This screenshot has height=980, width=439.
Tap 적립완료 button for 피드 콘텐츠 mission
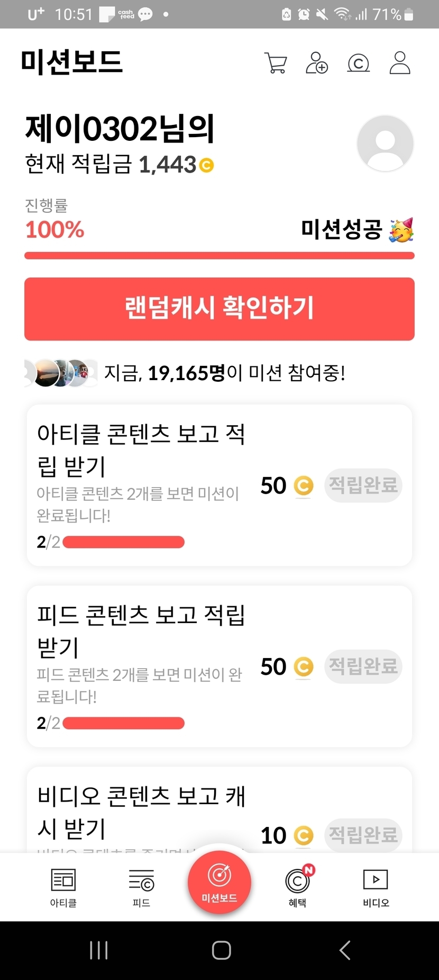click(363, 666)
